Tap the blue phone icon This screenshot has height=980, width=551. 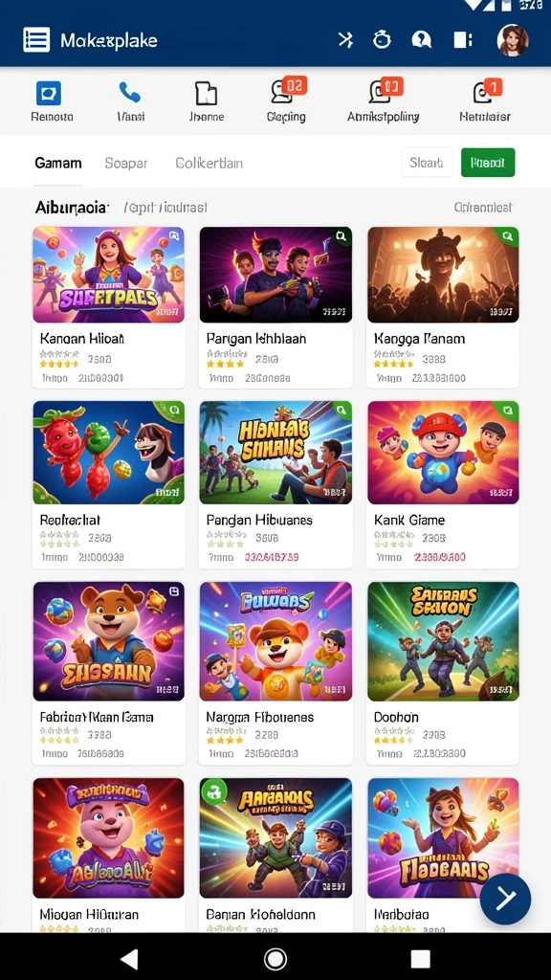[129, 93]
